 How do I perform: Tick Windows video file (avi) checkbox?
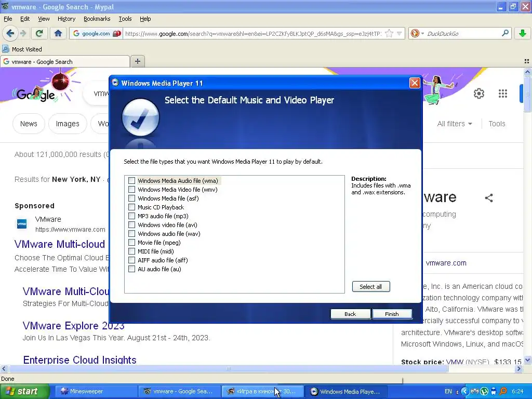[x=131, y=224]
